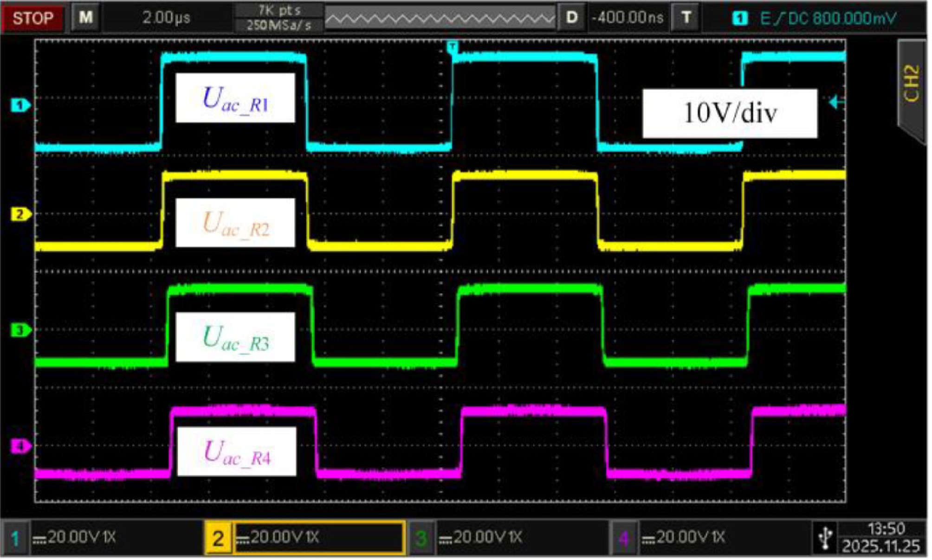Select the channel 4 button in the bottom bar
The width and height of the screenshot is (932, 560).
(624, 538)
